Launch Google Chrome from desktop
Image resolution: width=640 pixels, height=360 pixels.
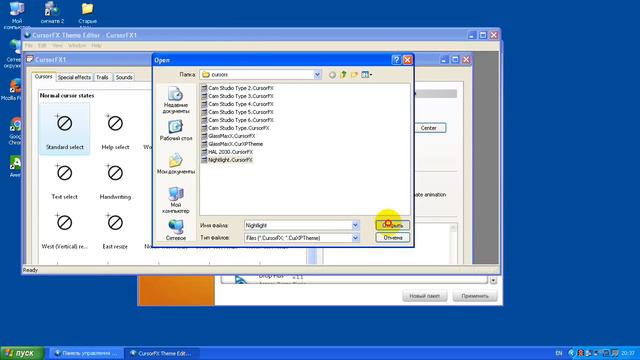pos(15,131)
